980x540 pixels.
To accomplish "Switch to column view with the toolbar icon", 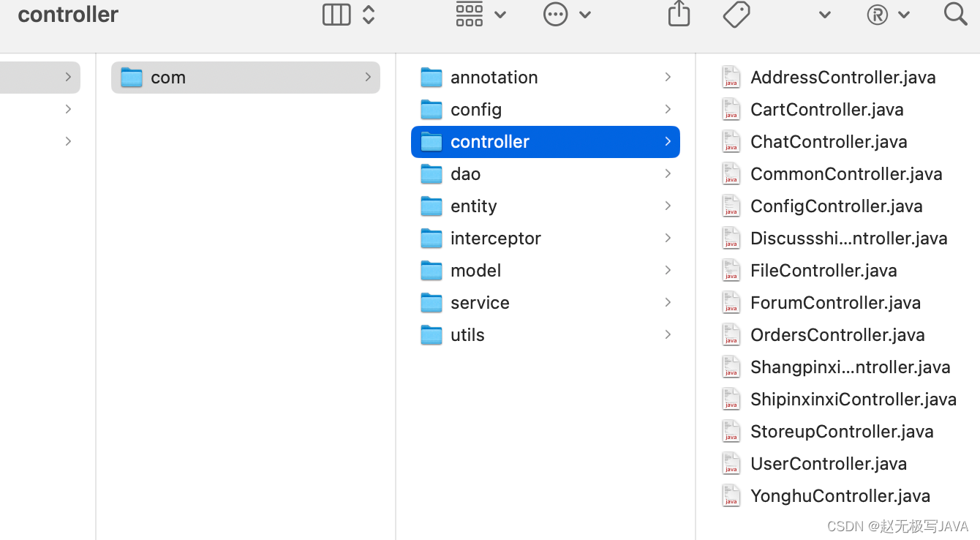I will point(336,15).
